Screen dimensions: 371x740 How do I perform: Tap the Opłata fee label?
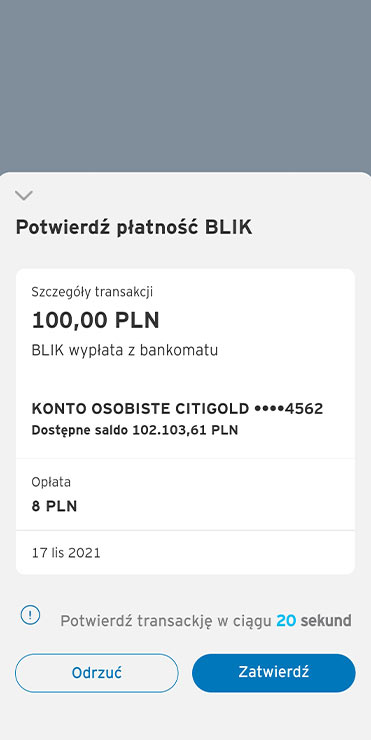(x=51, y=482)
